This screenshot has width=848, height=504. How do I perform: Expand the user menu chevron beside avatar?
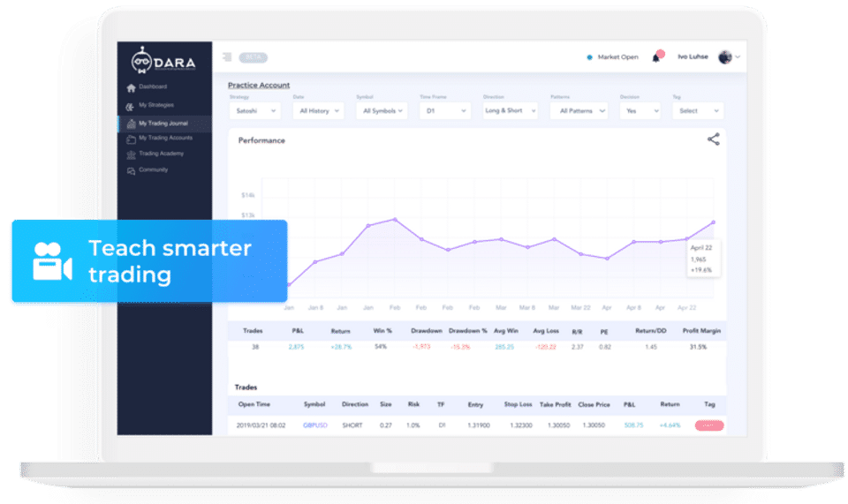tap(738, 56)
